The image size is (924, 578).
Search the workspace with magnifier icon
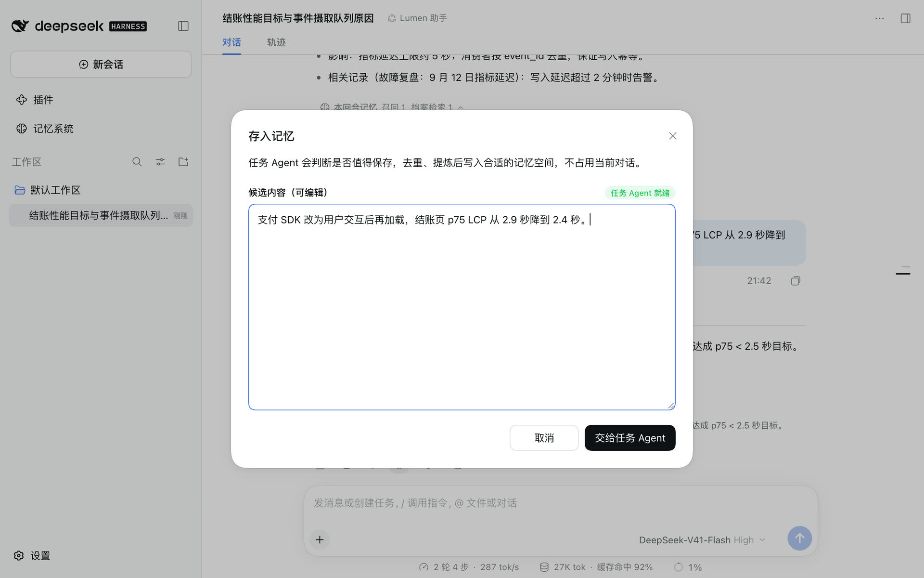[x=137, y=162]
